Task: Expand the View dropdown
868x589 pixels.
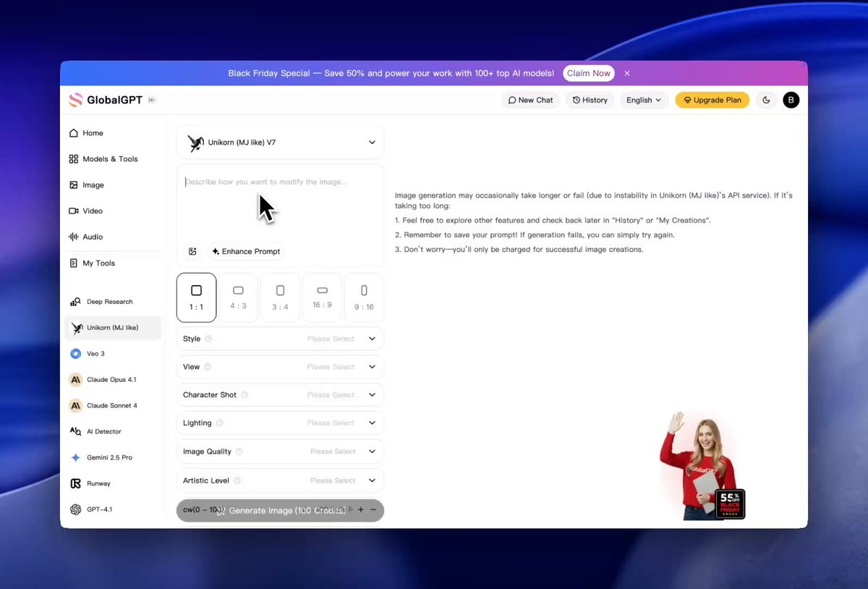Action: (280, 367)
